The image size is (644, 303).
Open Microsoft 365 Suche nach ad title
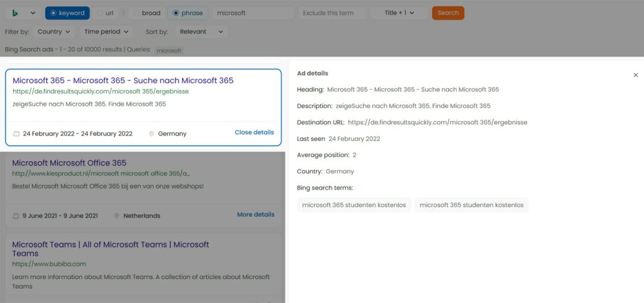[123, 81]
